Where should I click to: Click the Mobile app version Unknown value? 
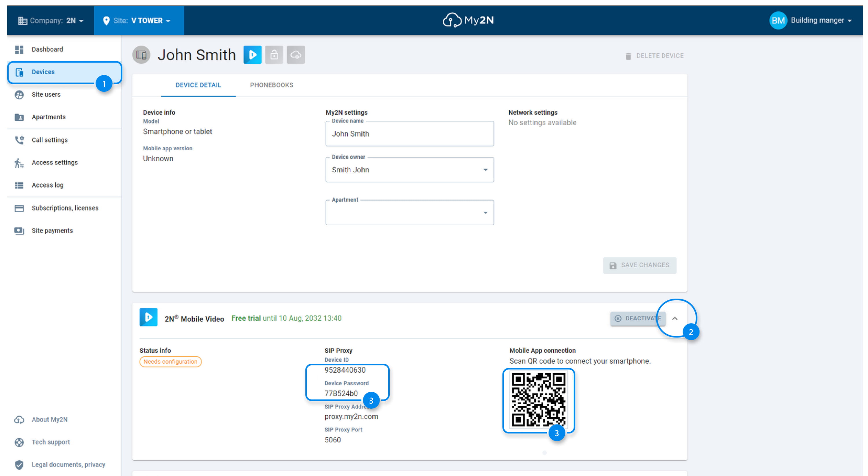(158, 159)
